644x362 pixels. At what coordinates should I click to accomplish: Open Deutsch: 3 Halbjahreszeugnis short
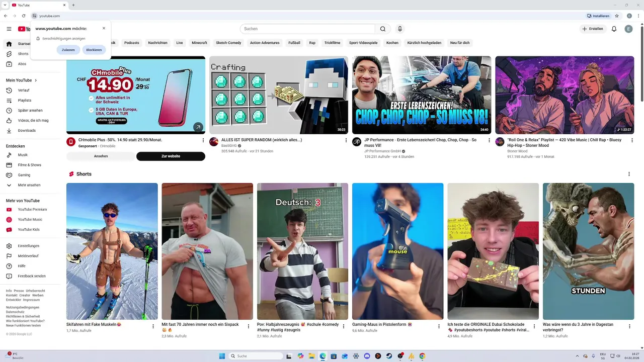tap(302, 251)
